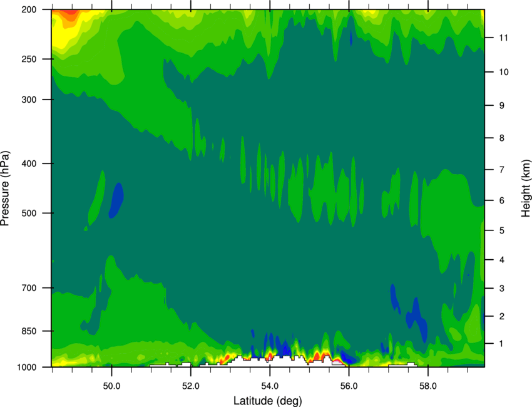Click the 11 km height tick label
Screen dimensions: 532x407
click(503, 38)
